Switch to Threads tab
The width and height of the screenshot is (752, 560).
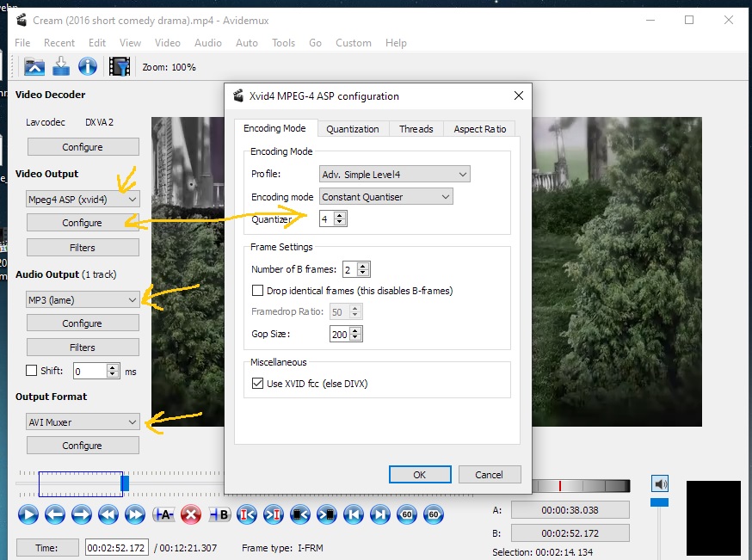tap(416, 129)
